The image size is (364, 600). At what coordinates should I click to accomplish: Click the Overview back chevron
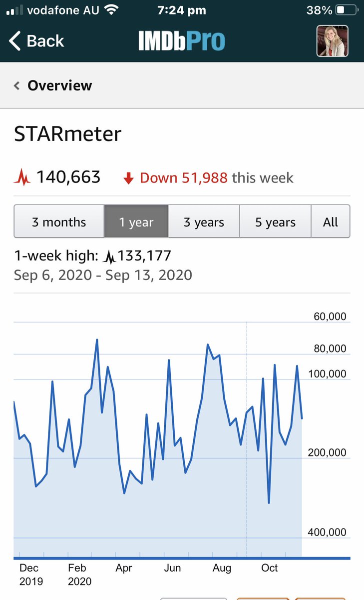click(x=16, y=86)
